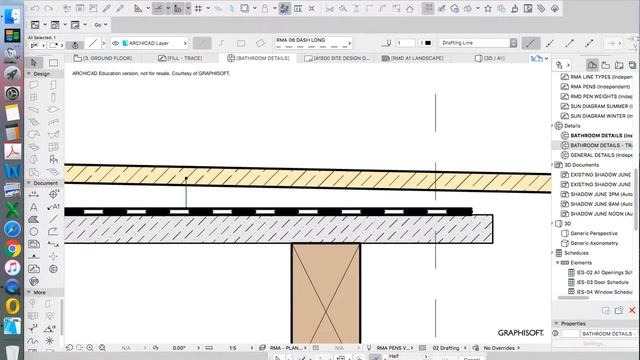Inject parameters with syringe icon
The height and width of the screenshot is (360, 640).
(120, 9)
